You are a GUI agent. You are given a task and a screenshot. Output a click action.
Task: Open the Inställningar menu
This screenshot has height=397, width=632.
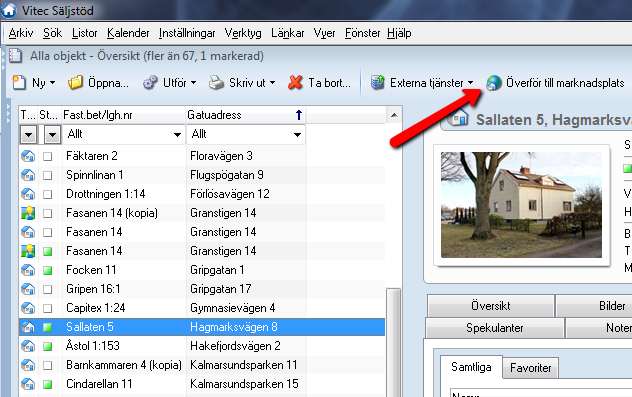pyautogui.click(x=187, y=33)
